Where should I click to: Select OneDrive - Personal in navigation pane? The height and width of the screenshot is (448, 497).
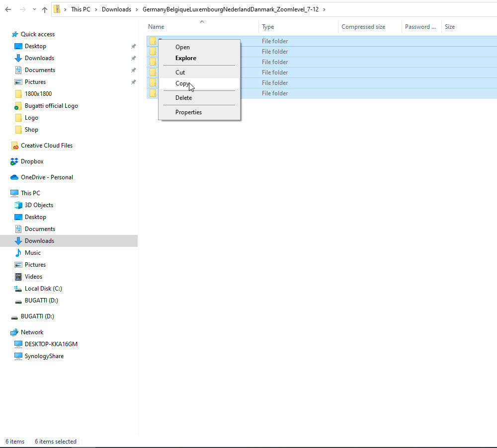(47, 177)
